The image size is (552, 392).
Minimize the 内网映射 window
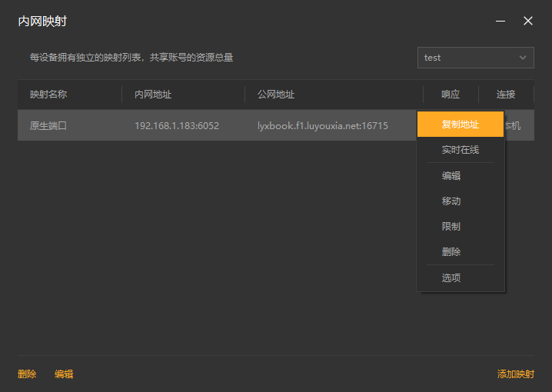click(500, 21)
